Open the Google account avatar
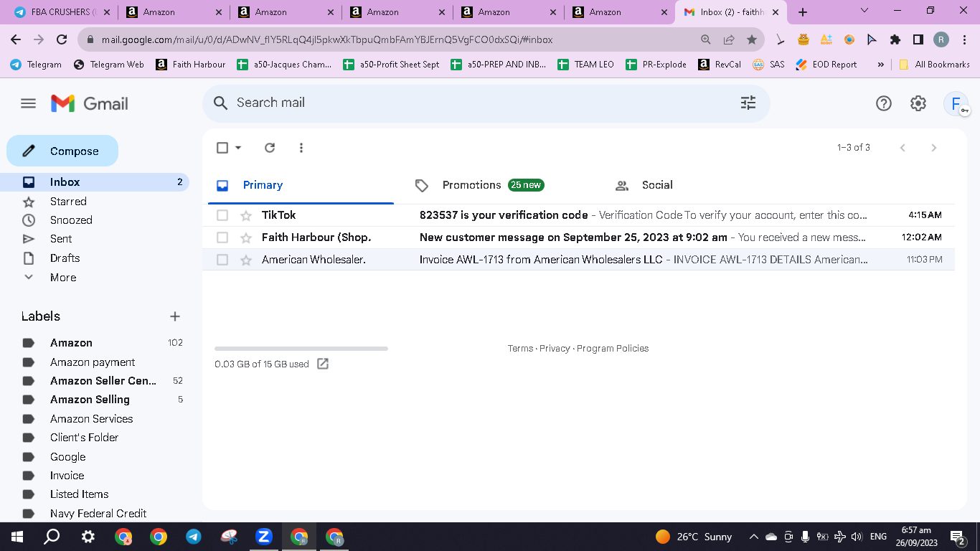Image resolution: width=980 pixels, height=551 pixels. (956, 103)
